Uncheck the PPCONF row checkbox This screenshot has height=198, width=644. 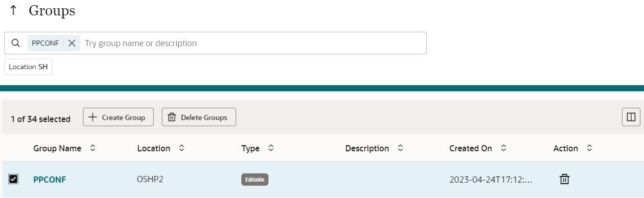point(14,179)
